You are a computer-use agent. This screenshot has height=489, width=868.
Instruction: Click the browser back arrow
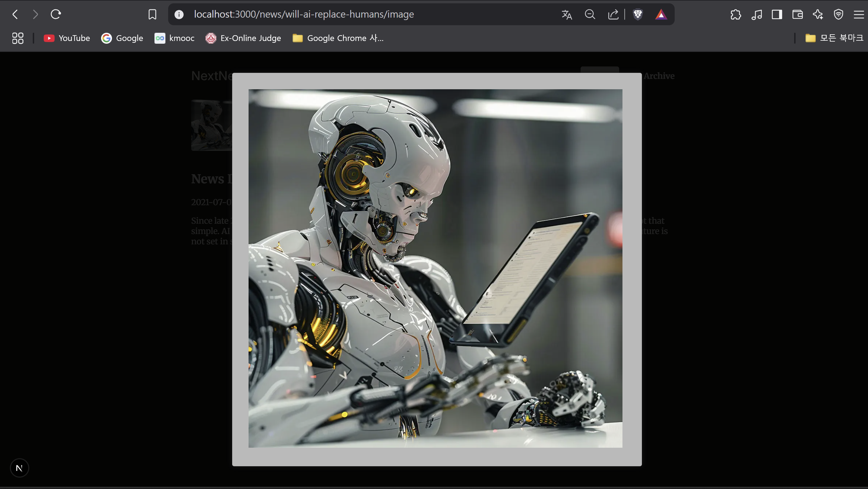pyautogui.click(x=15, y=14)
